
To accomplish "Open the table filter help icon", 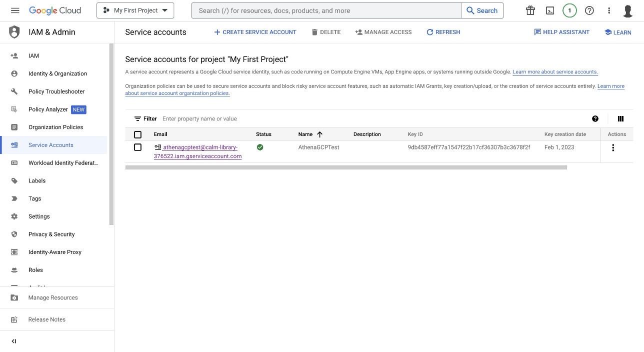I will coord(595,118).
